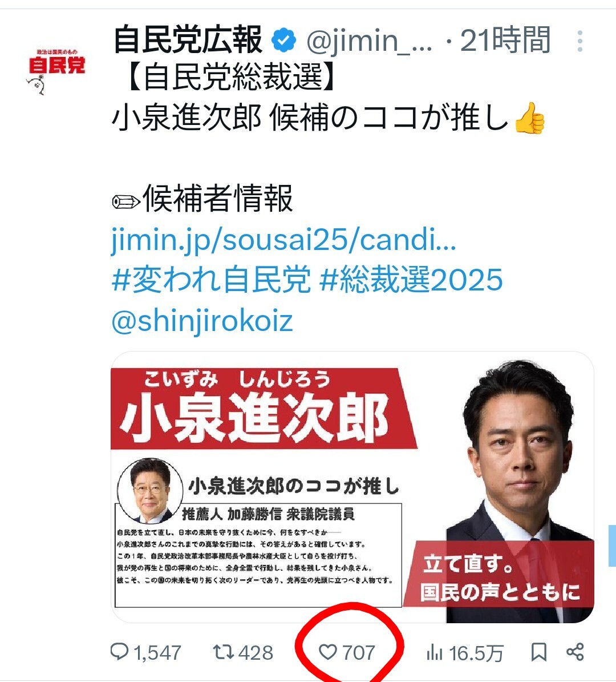Like the tweet with the heart icon

click(328, 652)
